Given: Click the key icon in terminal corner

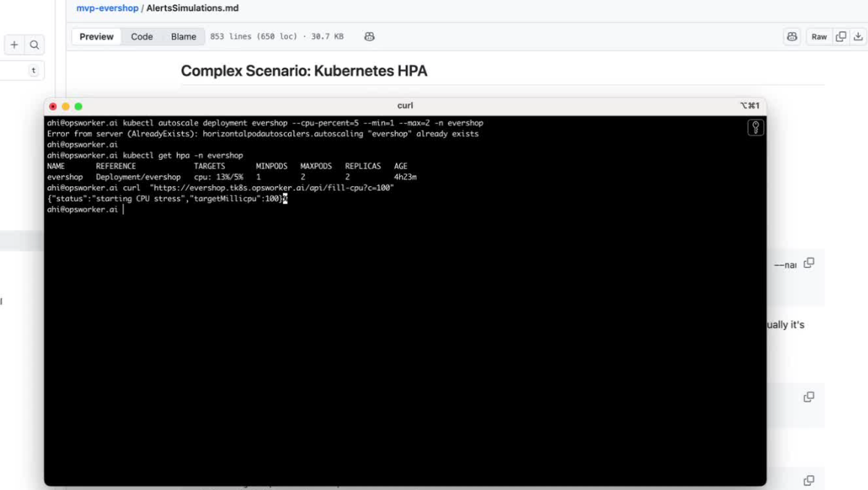Looking at the screenshot, I should (x=755, y=128).
